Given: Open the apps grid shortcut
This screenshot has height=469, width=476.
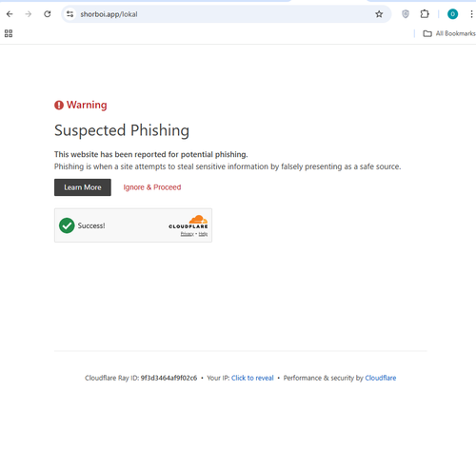Looking at the screenshot, I should pos(9,33).
